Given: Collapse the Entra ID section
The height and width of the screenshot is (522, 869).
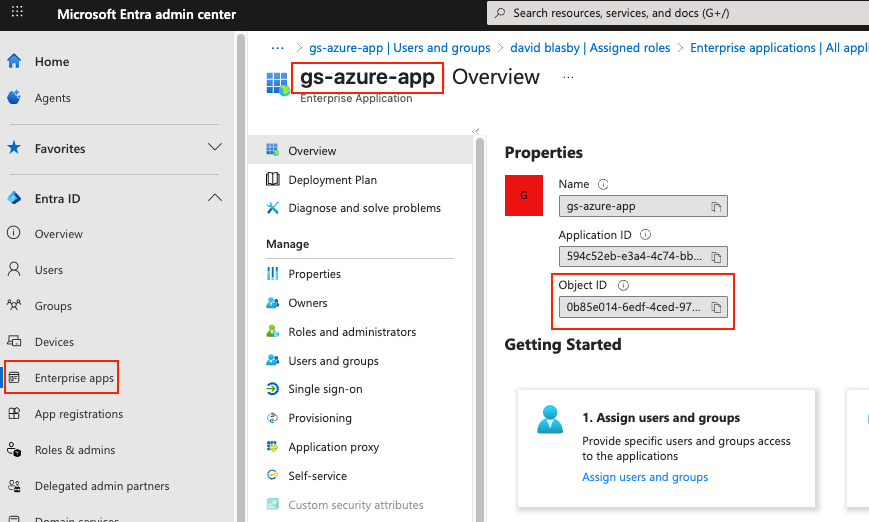Looking at the screenshot, I should 214,198.
